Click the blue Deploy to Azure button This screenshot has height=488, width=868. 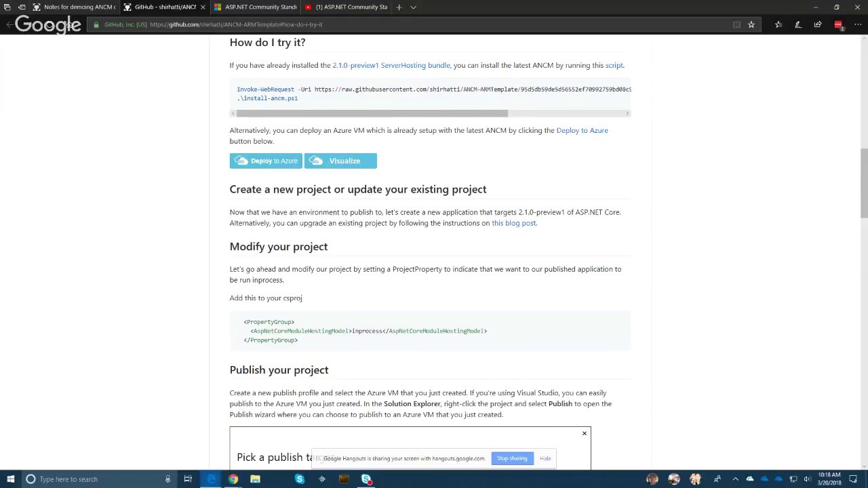[266, 161]
